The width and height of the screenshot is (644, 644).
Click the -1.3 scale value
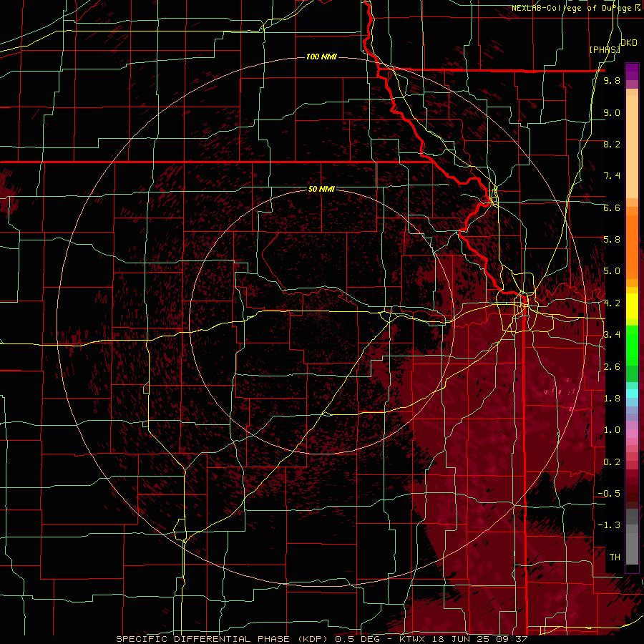coord(609,525)
